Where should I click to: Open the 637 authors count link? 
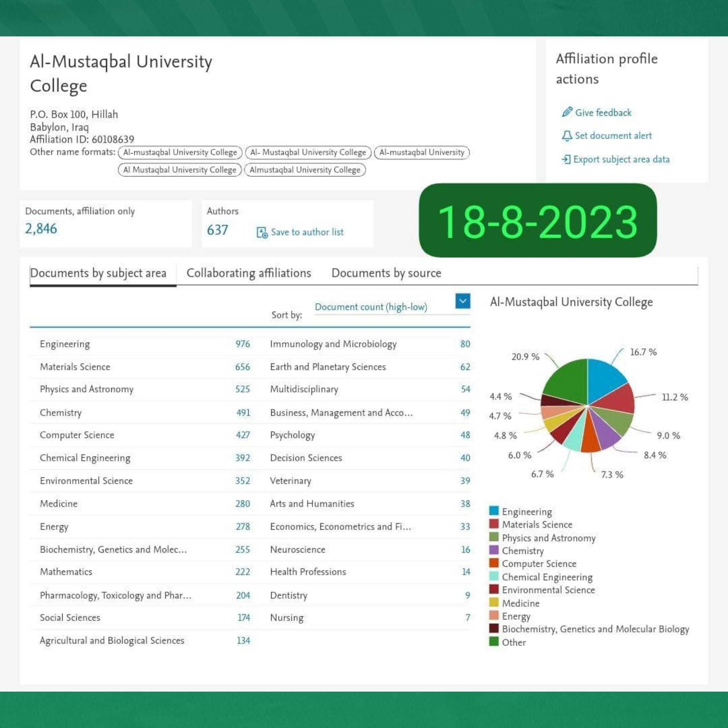tap(217, 230)
